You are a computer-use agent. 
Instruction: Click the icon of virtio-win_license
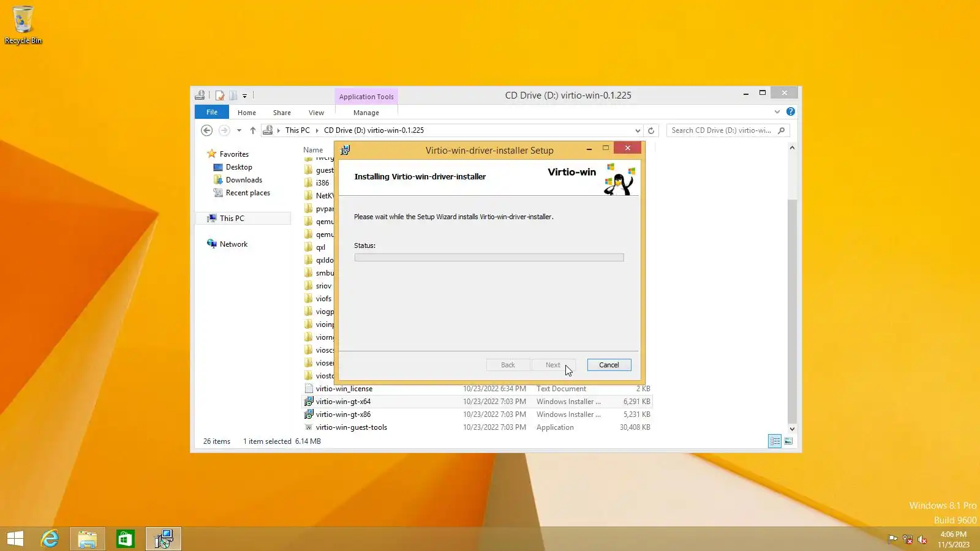(x=309, y=389)
